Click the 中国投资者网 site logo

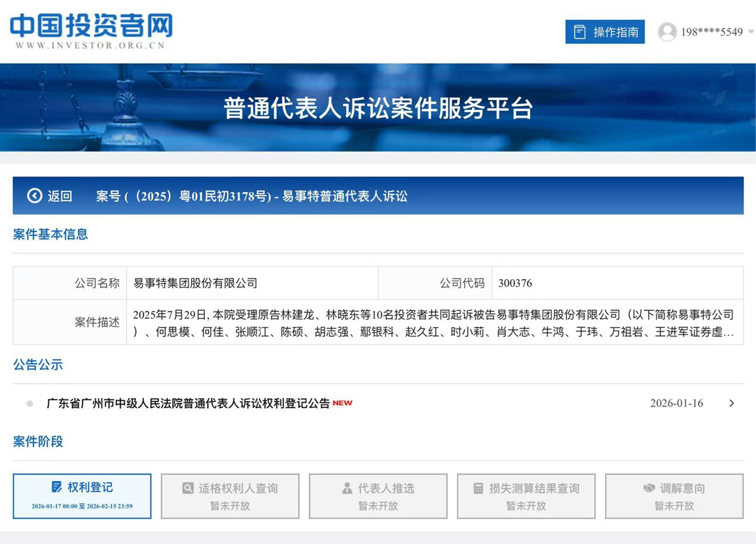point(91,31)
